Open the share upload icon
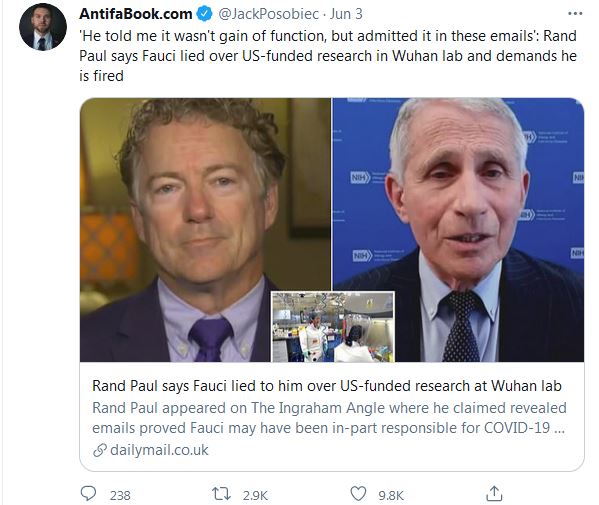This screenshot has width=599, height=505. [494, 494]
